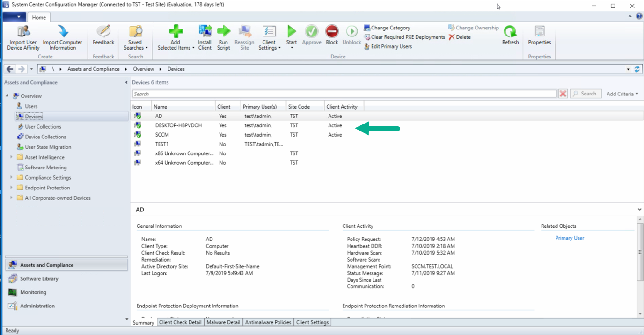Screen dimensions: 644x335
Task: Open Software Metering node
Action: pos(46,167)
